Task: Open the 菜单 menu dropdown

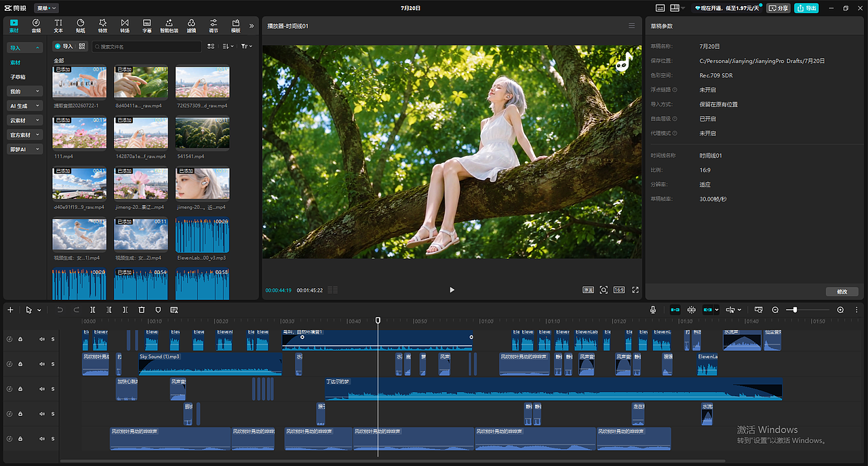Action: click(47, 8)
